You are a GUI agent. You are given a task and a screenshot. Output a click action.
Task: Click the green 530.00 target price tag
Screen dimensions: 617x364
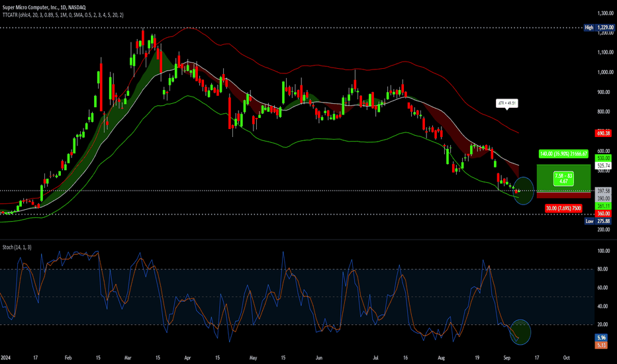[604, 158]
